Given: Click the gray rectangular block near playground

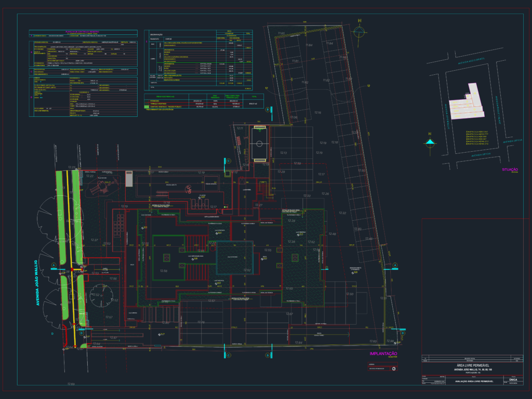Looking at the screenshot, I should coord(129,179).
